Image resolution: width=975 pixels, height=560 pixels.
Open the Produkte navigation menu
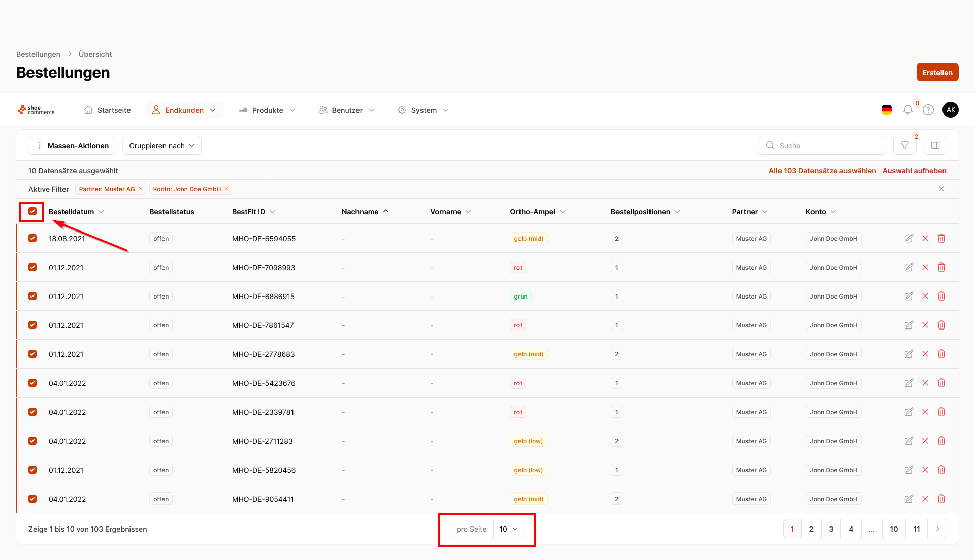(267, 110)
